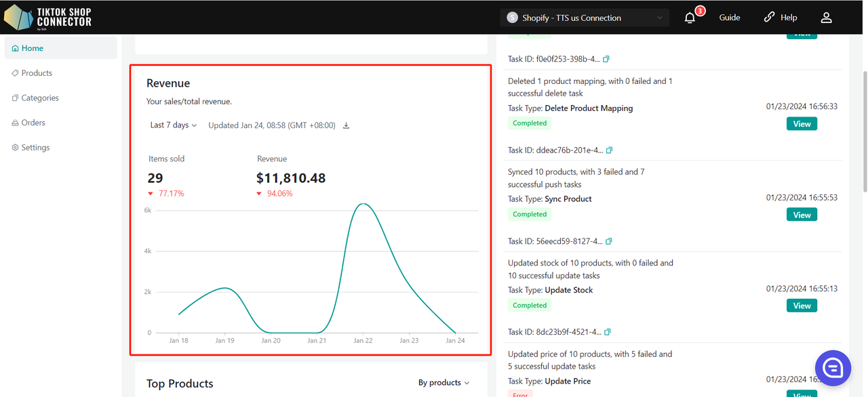Open the Help link
This screenshot has width=868, height=397.
[x=781, y=18]
